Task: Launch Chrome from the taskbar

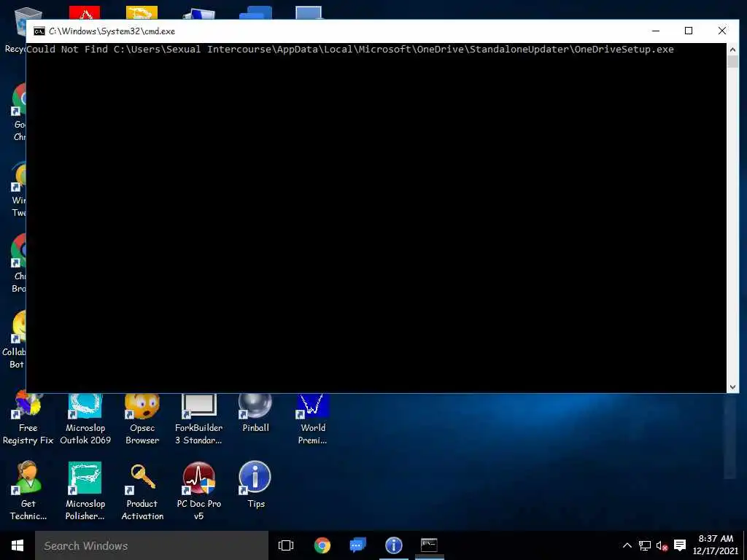Action: [x=322, y=545]
